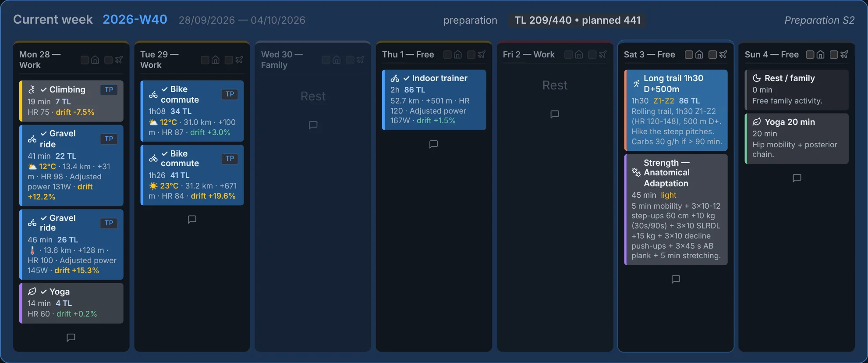
Task: Click the leaf icon on Yoga 20 min
Action: click(x=757, y=122)
